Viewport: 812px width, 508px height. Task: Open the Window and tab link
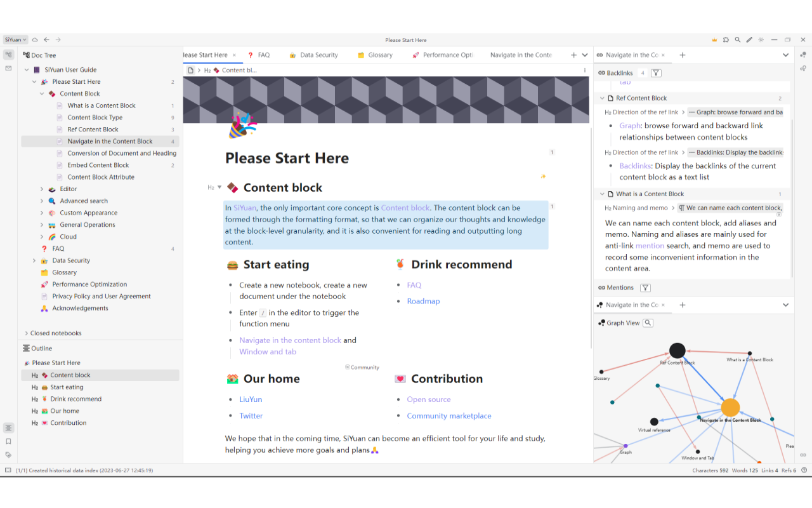click(268, 352)
